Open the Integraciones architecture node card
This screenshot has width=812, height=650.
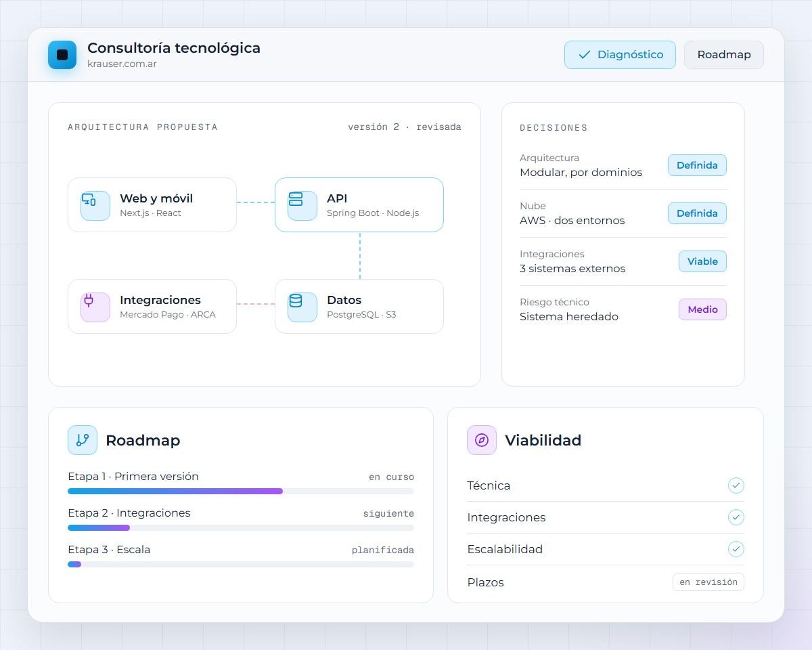[152, 307]
